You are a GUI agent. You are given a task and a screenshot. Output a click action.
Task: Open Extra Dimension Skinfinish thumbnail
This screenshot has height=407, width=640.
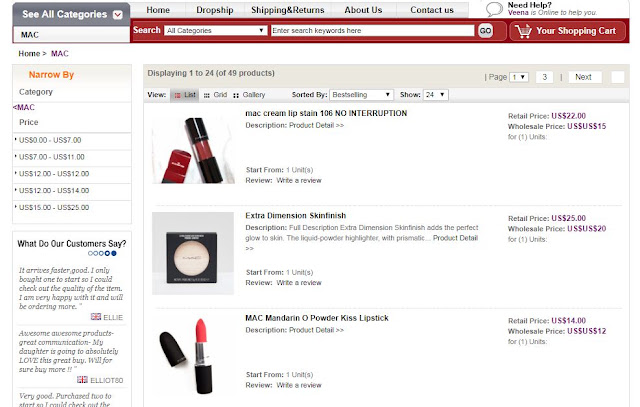[x=193, y=254]
